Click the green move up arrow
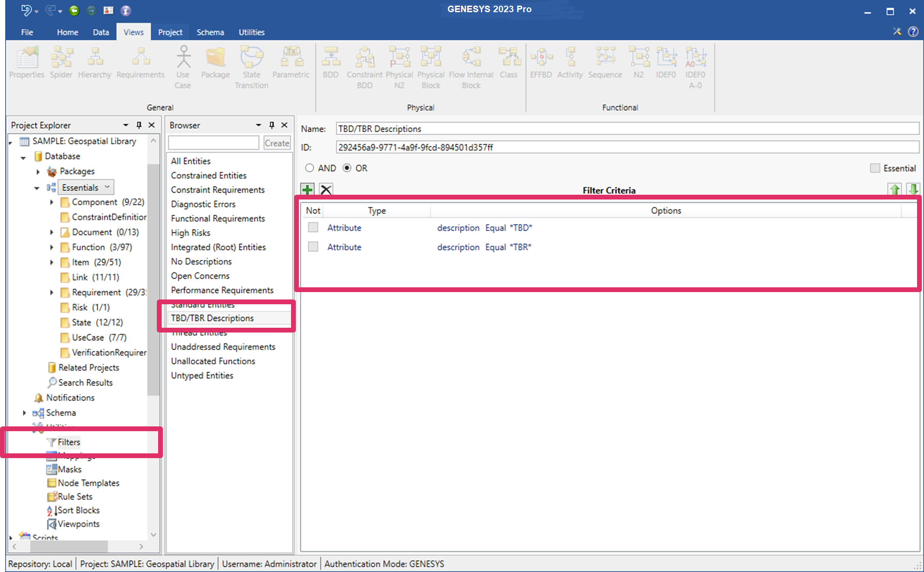The height and width of the screenshot is (572, 924). [x=894, y=190]
